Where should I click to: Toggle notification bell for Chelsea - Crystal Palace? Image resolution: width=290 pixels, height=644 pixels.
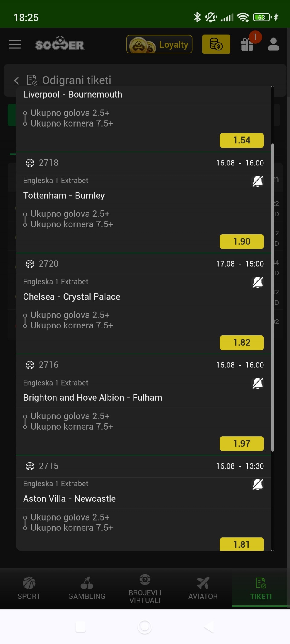click(x=258, y=282)
